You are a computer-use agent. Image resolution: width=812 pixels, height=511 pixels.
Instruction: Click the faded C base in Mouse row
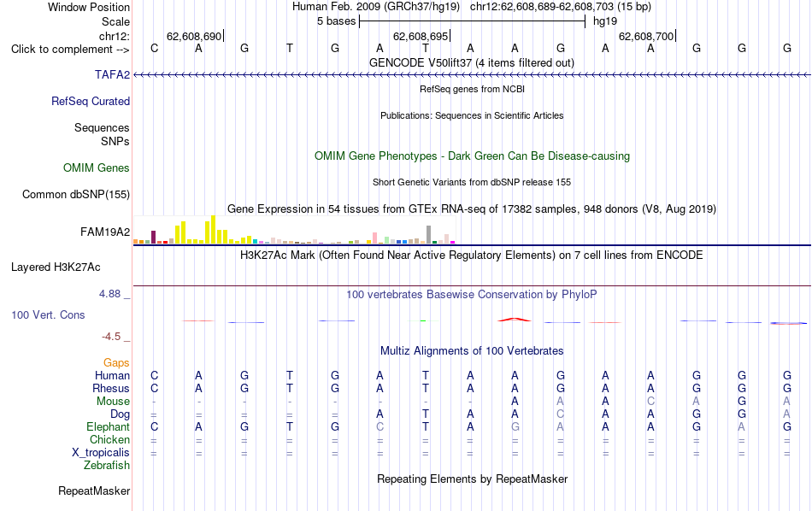651,402
